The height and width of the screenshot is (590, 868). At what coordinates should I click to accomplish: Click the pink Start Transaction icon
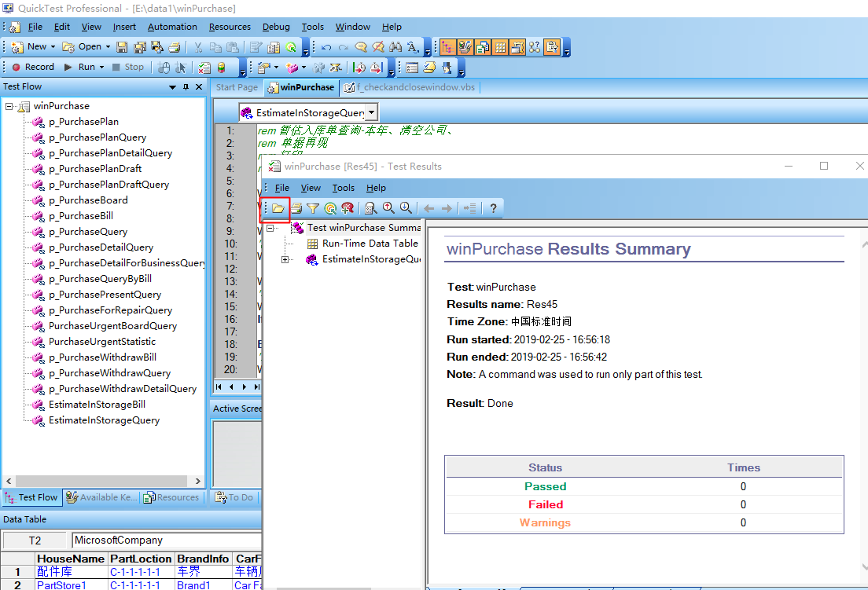pyautogui.click(x=292, y=68)
